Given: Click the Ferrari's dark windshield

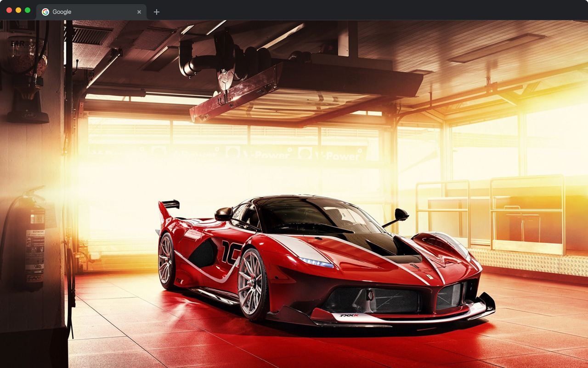Looking at the screenshot, I should (312, 215).
